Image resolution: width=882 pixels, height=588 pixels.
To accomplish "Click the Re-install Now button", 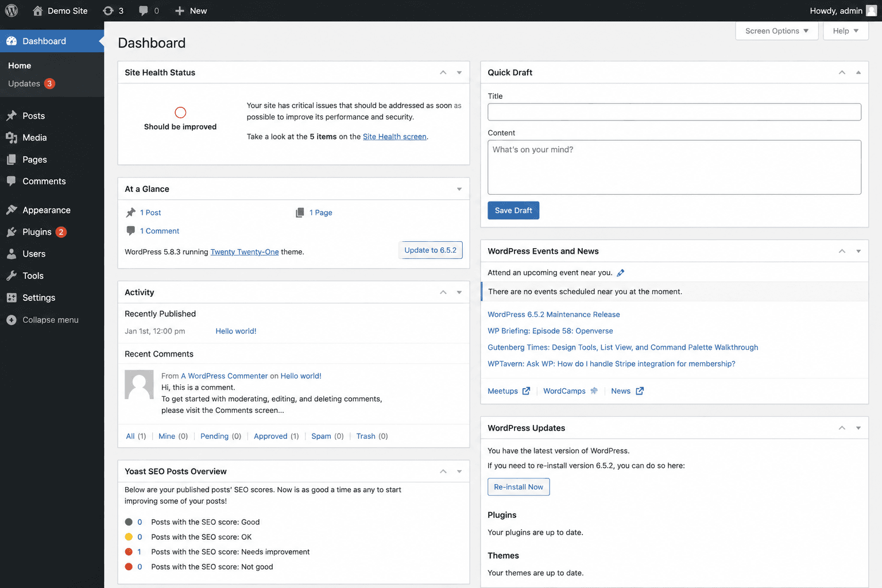I will [x=519, y=487].
